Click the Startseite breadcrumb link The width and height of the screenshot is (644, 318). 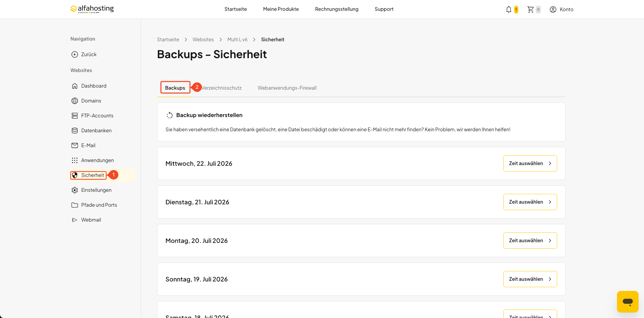168,40
